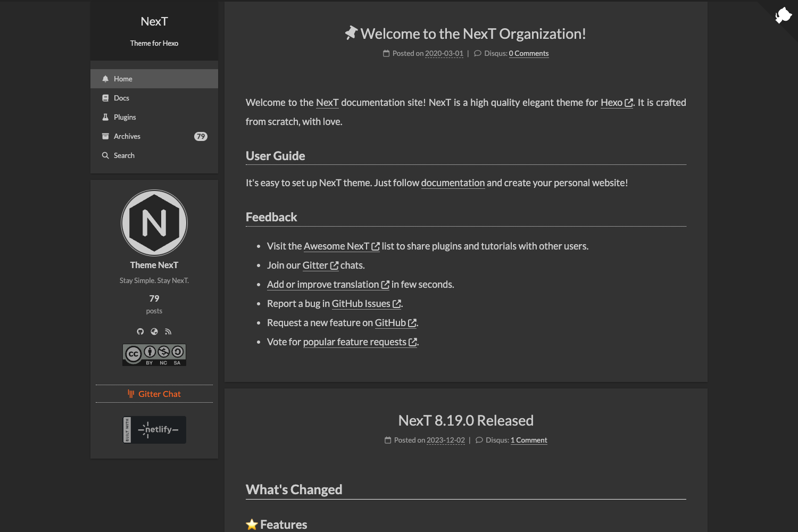Click the Netlify deploy badge

(154, 429)
